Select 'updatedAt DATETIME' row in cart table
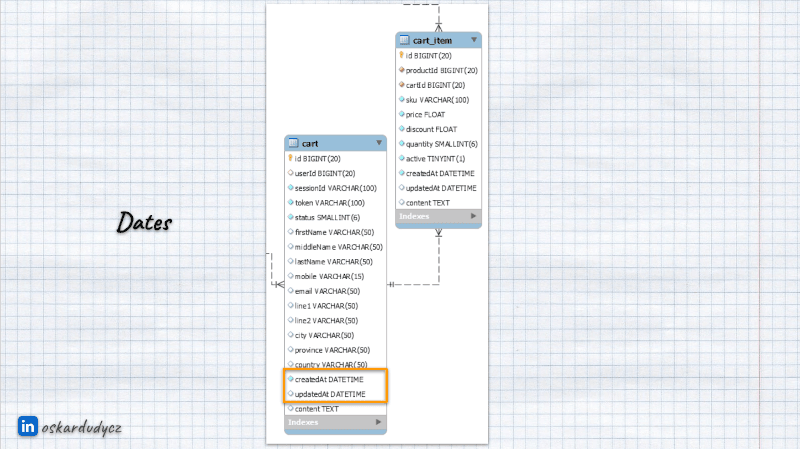This screenshot has width=800, height=449. (335, 394)
